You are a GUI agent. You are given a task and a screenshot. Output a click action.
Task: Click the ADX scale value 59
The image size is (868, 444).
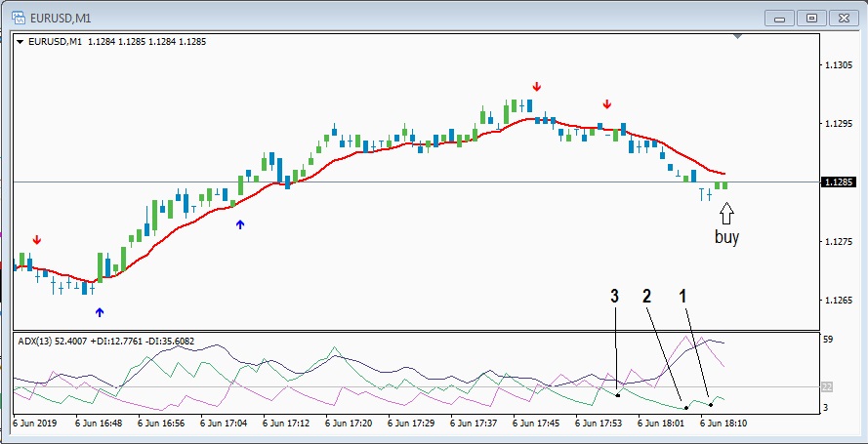coord(828,340)
